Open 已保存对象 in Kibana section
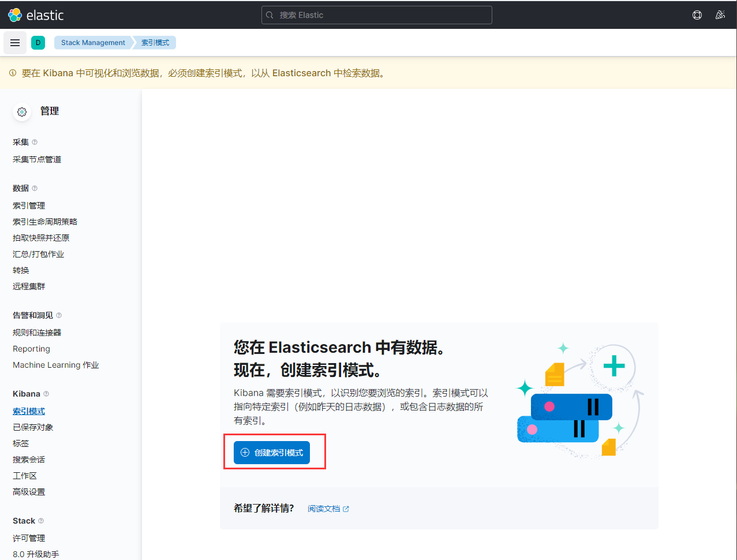Viewport: 737px width, 560px height. (33, 427)
